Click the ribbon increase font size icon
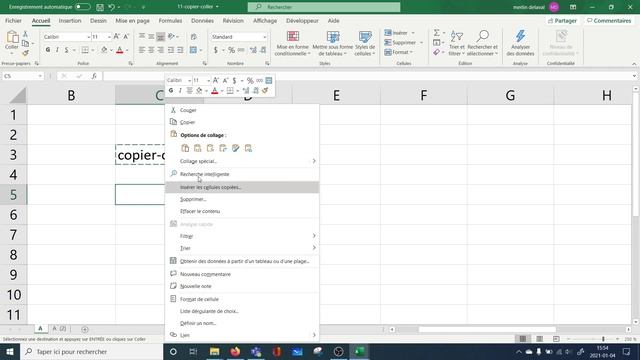The height and width of the screenshot is (360, 640). coord(117,37)
